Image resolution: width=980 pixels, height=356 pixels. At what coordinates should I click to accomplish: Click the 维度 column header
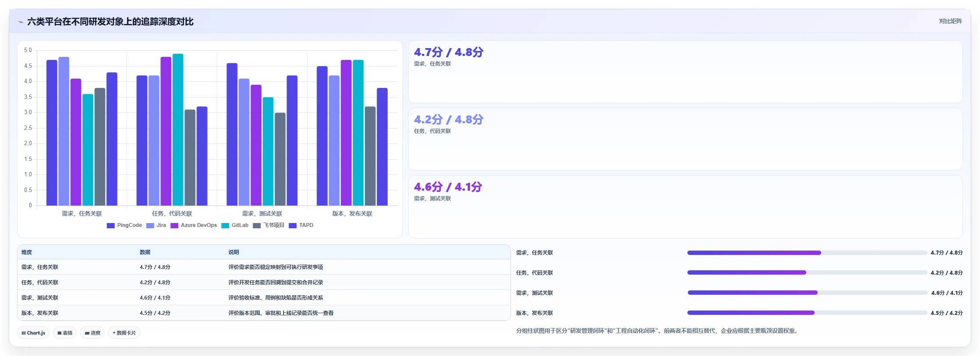pyautogui.click(x=27, y=252)
